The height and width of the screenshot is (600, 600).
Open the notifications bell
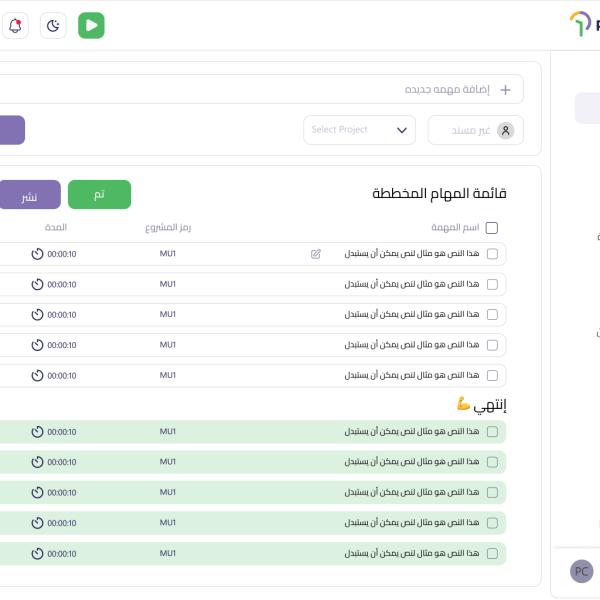(x=15, y=26)
